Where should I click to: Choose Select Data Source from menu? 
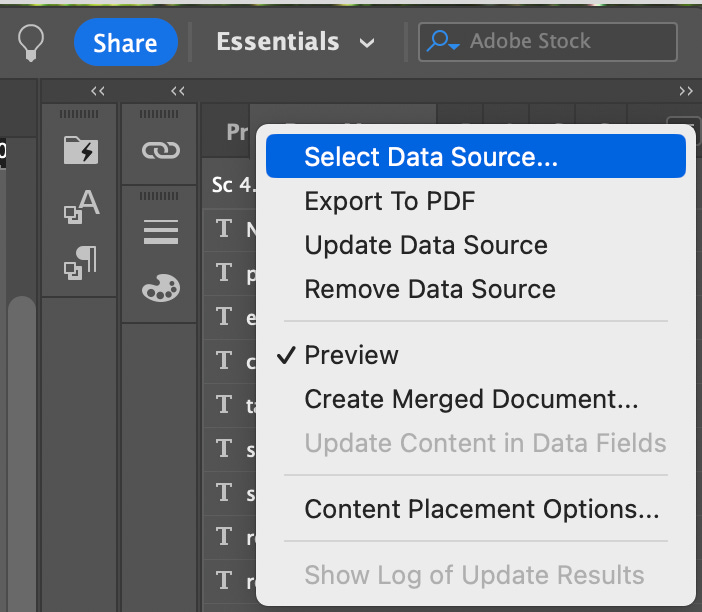click(x=431, y=157)
